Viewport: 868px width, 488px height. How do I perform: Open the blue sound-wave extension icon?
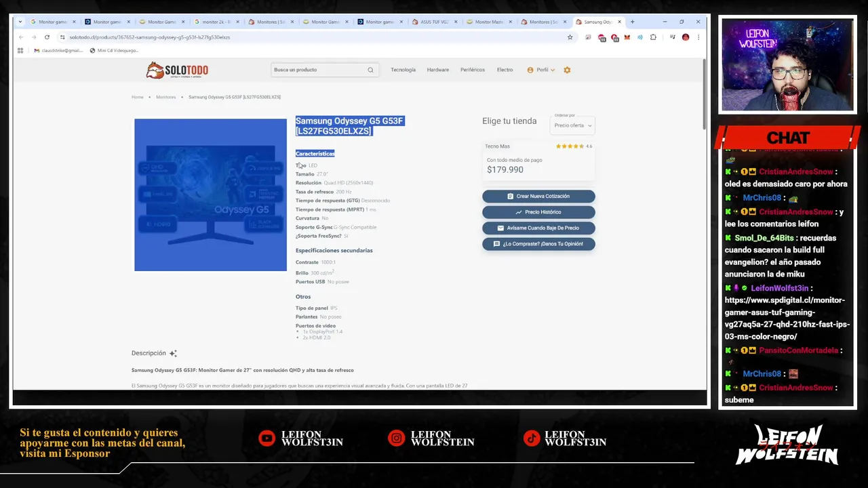pyautogui.click(x=640, y=37)
